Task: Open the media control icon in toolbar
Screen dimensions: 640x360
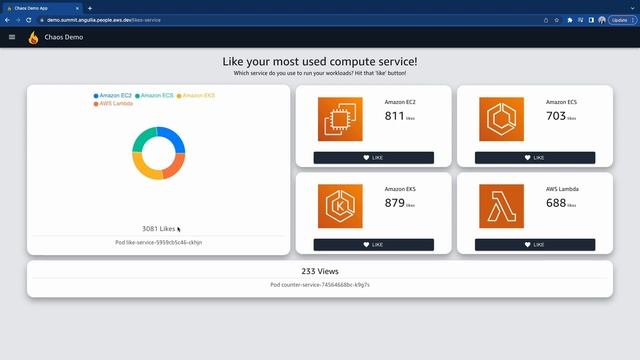Action: click(580, 20)
